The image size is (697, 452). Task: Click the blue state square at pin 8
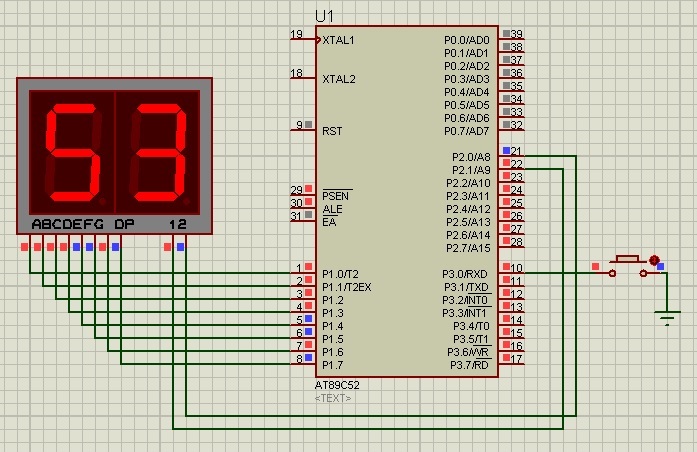(x=308, y=357)
